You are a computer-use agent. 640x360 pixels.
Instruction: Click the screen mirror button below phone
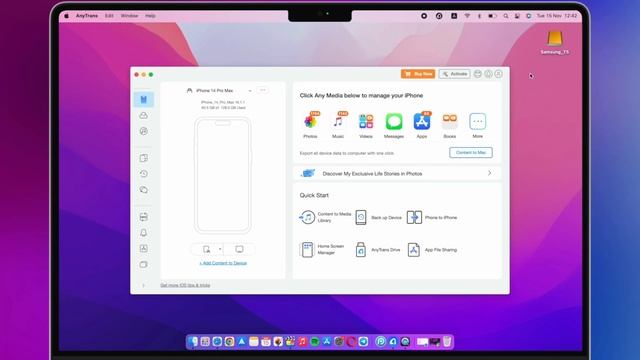click(x=240, y=249)
